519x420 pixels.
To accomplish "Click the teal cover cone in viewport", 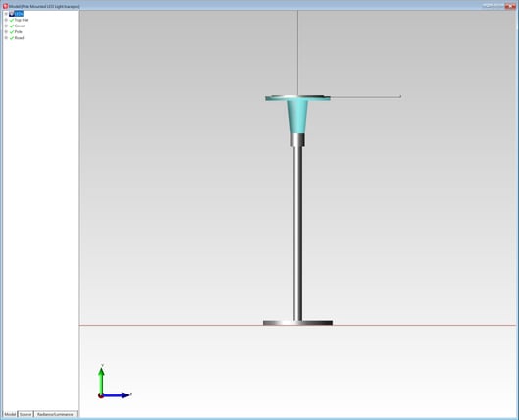I will [298, 117].
